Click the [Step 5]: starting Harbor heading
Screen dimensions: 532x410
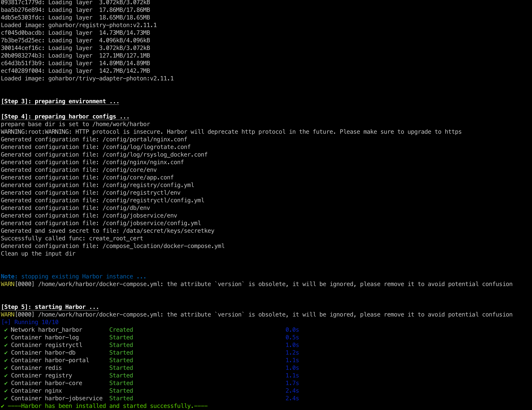50,307
